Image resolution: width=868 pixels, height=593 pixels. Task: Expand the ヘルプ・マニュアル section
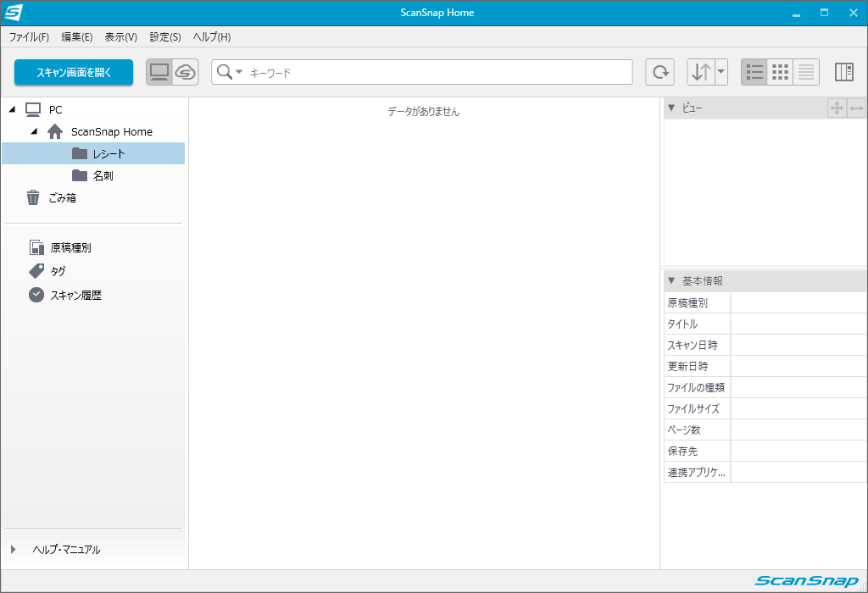pyautogui.click(x=14, y=549)
